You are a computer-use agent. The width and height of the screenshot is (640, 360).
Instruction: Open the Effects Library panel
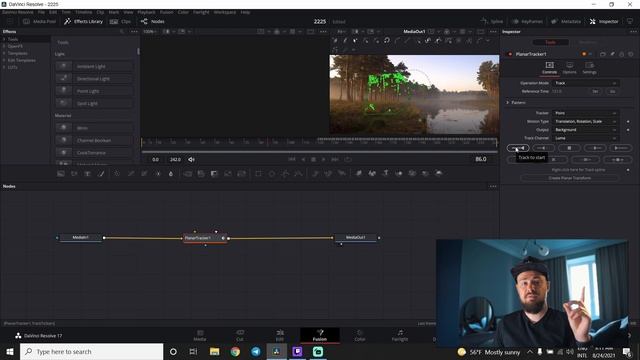click(x=84, y=21)
